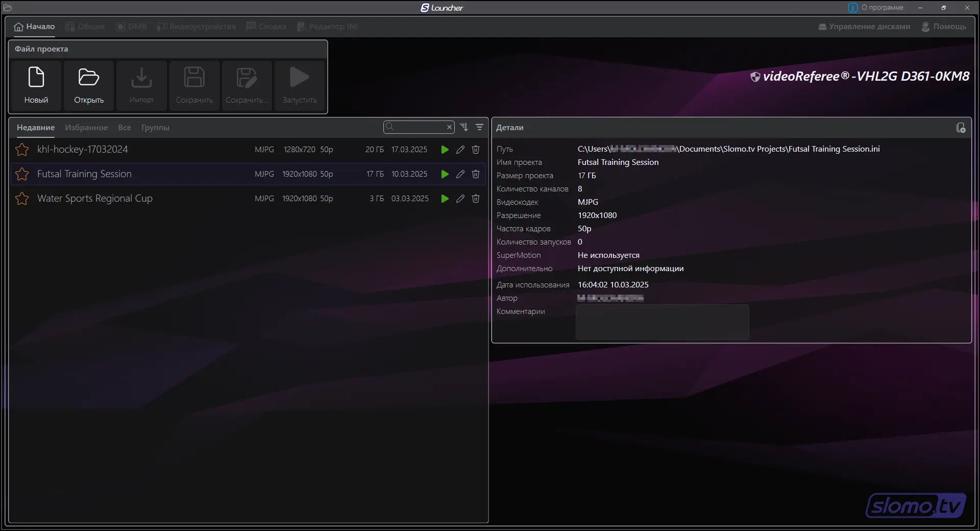Run the khl-hockey-17032024 project
The width and height of the screenshot is (980, 531).
tap(445, 150)
